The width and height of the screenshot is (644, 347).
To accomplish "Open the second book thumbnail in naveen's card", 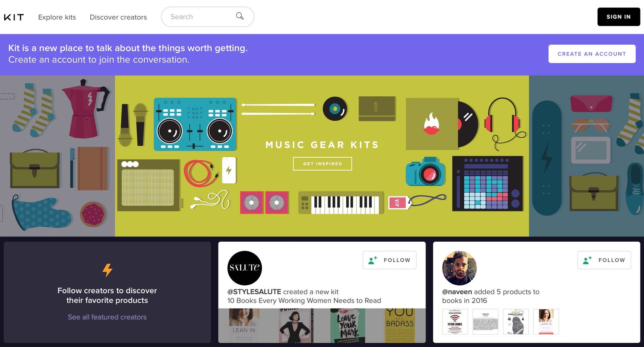I will point(486,322).
